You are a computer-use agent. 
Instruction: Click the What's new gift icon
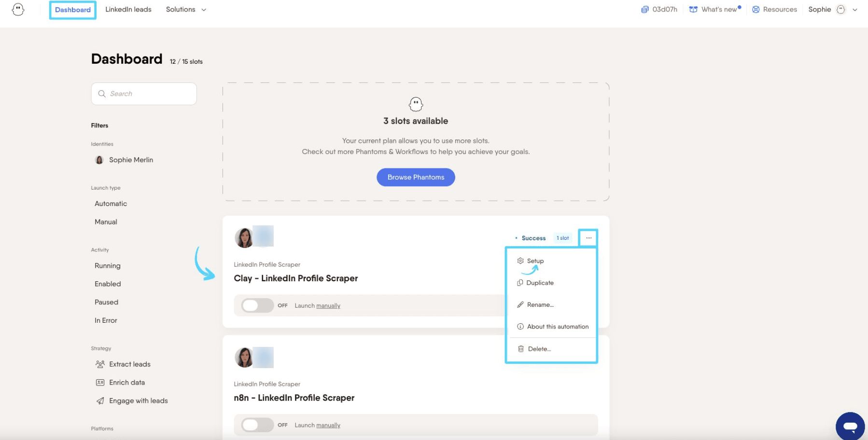point(693,10)
